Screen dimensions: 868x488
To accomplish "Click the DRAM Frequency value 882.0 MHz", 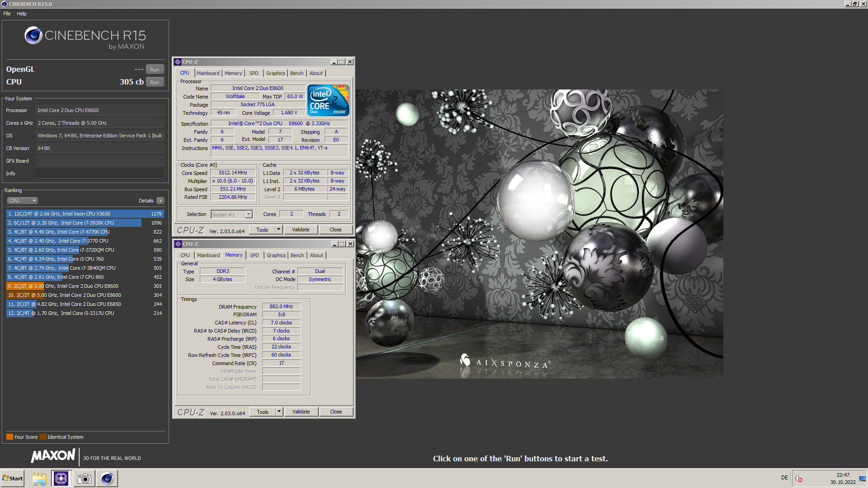I will coord(281,307).
